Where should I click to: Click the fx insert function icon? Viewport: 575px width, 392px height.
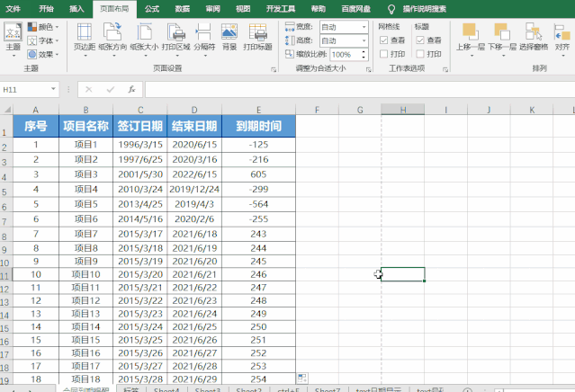(131, 89)
